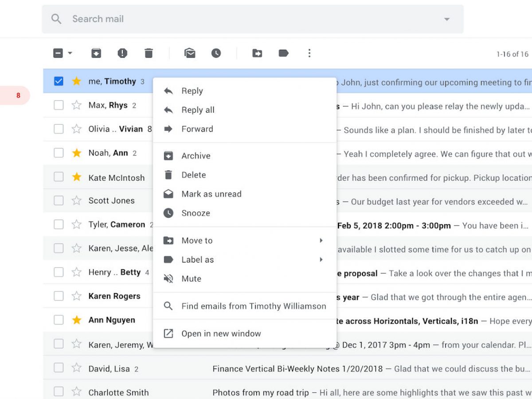
Task: Click the Archive icon in the toolbar
Action: [x=96, y=54]
